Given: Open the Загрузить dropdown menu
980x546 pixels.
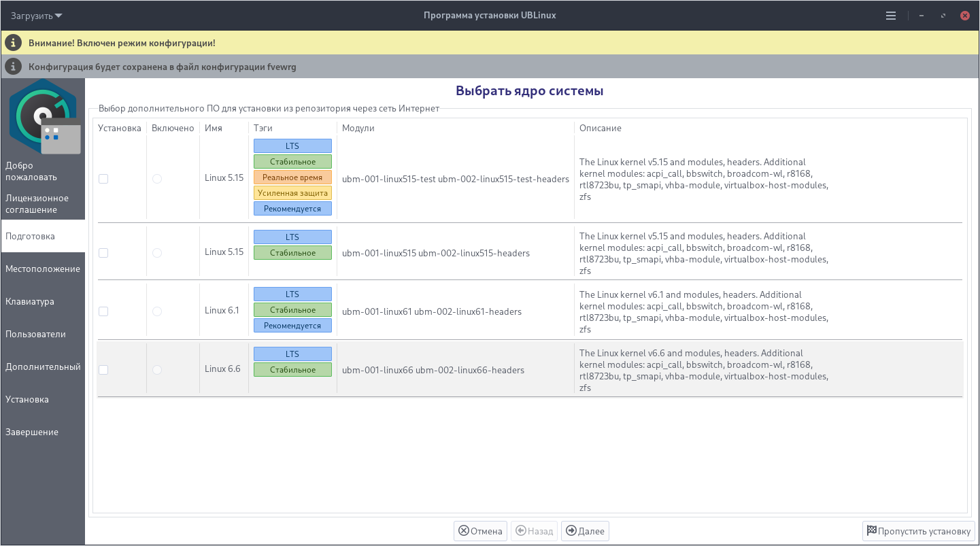Looking at the screenshot, I should click(x=37, y=16).
